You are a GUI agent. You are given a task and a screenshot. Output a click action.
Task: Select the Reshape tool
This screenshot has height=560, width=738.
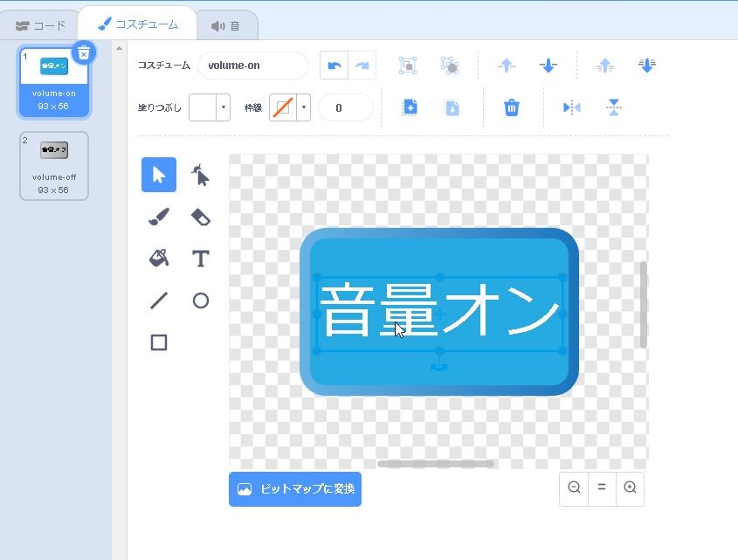point(200,176)
